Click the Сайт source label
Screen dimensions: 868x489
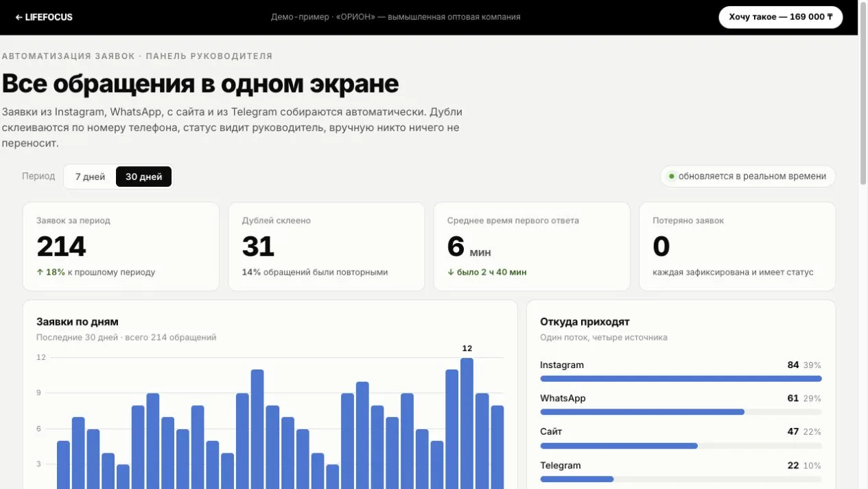(551, 432)
